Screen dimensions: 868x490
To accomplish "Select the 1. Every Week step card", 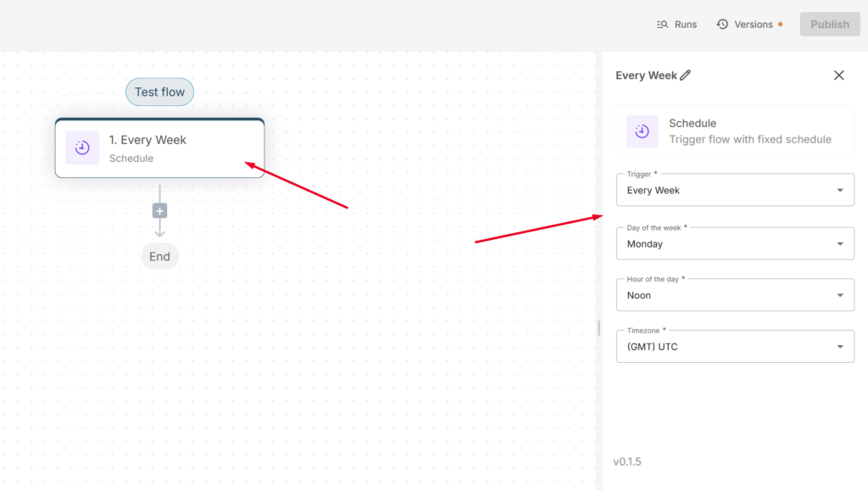I will (x=159, y=148).
